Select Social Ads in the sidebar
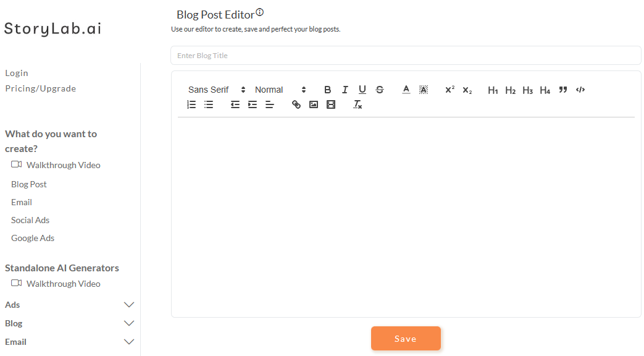This screenshot has height=356, width=644. point(30,220)
